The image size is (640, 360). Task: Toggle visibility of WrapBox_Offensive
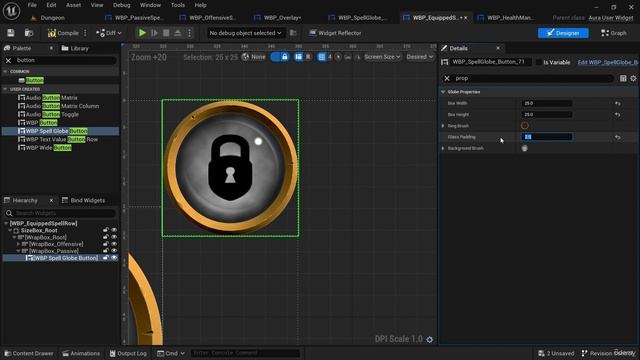tap(114, 244)
